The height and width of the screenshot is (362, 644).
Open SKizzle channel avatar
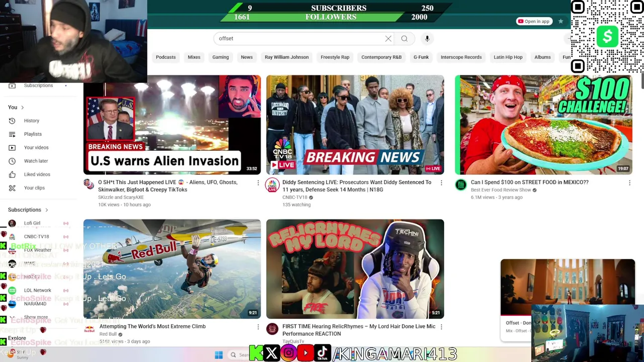pyautogui.click(x=89, y=185)
